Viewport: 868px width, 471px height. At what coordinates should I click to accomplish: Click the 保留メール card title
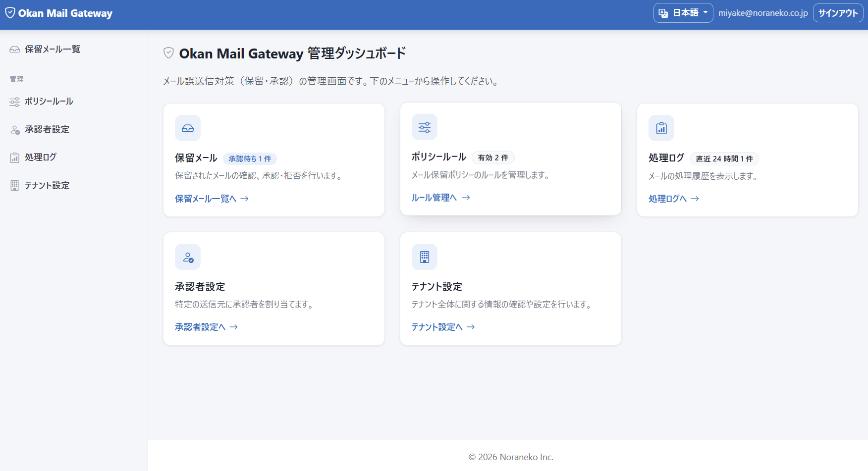pos(196,158)
